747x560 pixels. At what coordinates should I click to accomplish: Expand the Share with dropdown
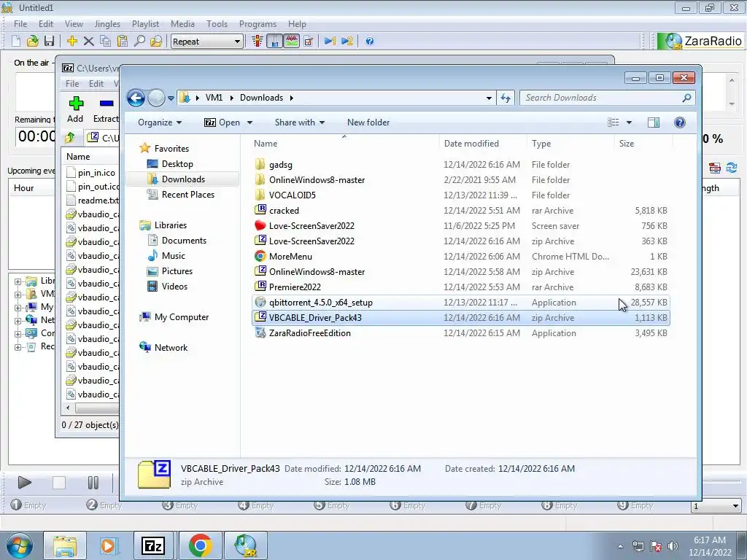point(300,122)
